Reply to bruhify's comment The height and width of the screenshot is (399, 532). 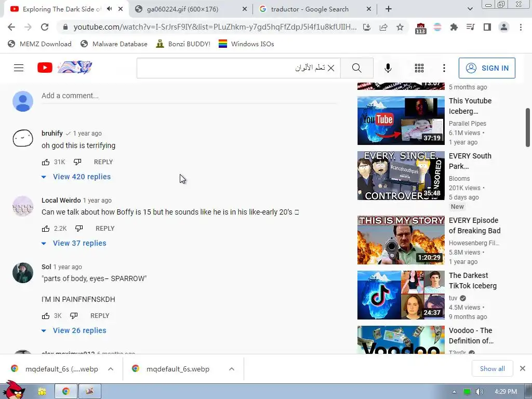tap(103, 162)
